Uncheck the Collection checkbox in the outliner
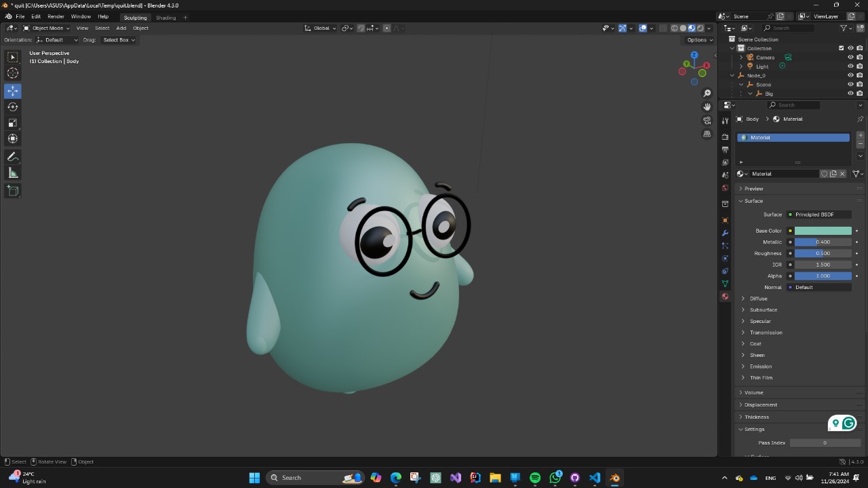Screen dimensions: 868x488 click(842, 48)
